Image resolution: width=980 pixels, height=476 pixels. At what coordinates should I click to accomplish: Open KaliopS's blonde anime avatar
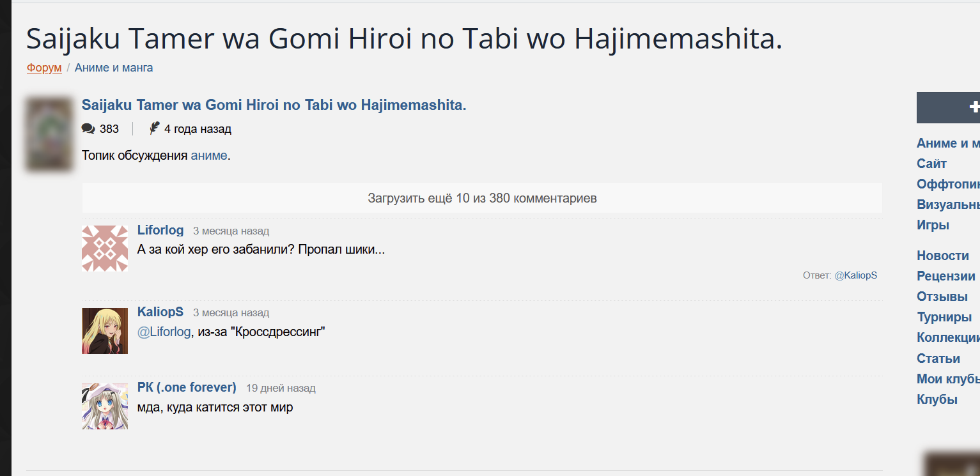click(x=105, y=331)
